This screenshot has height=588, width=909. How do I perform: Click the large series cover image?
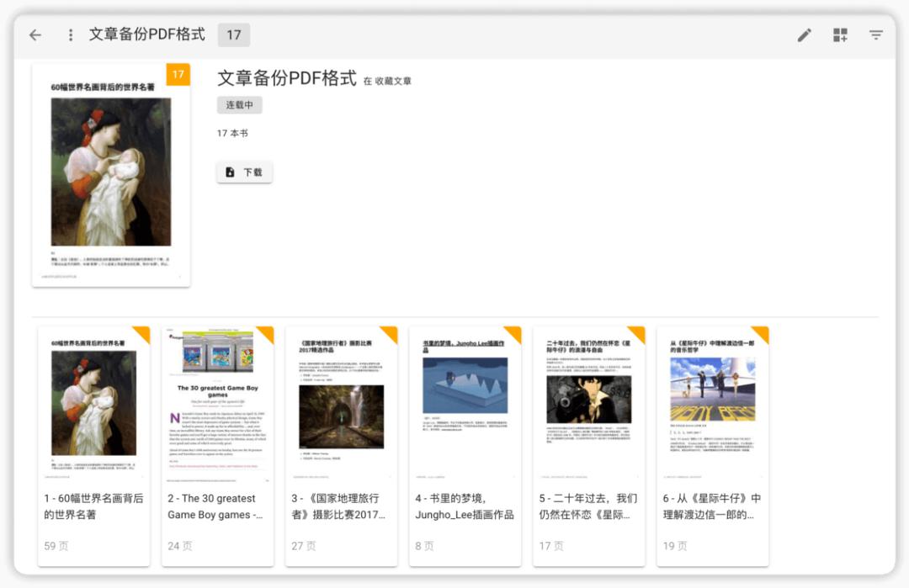coord(111,177)
